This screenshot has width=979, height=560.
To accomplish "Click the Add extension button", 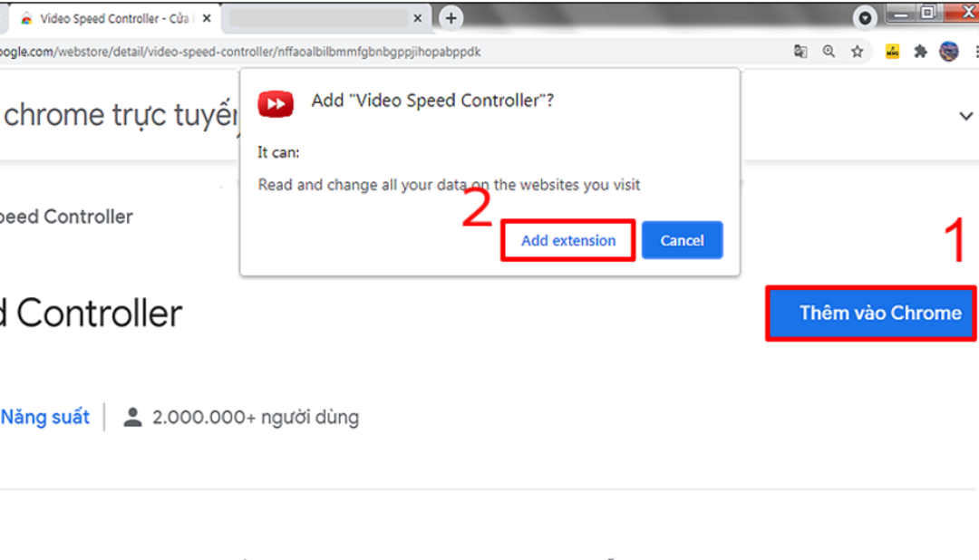I will click(568, 240).
